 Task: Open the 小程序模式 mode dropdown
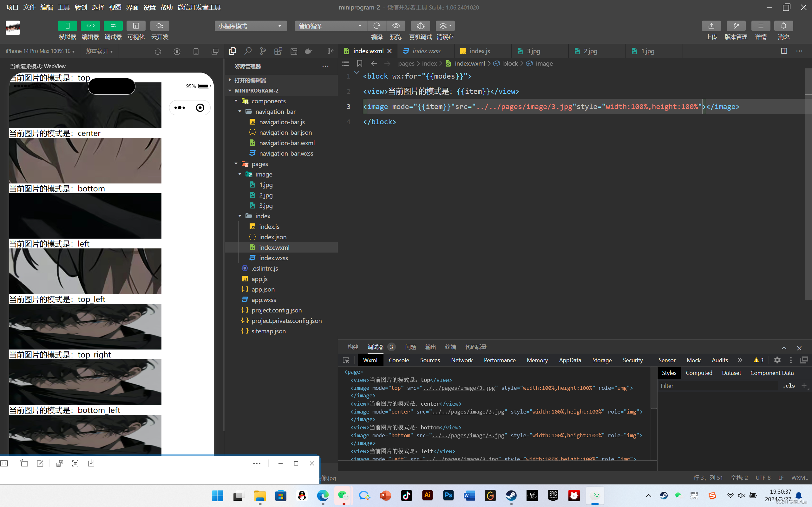pos(250,26)
